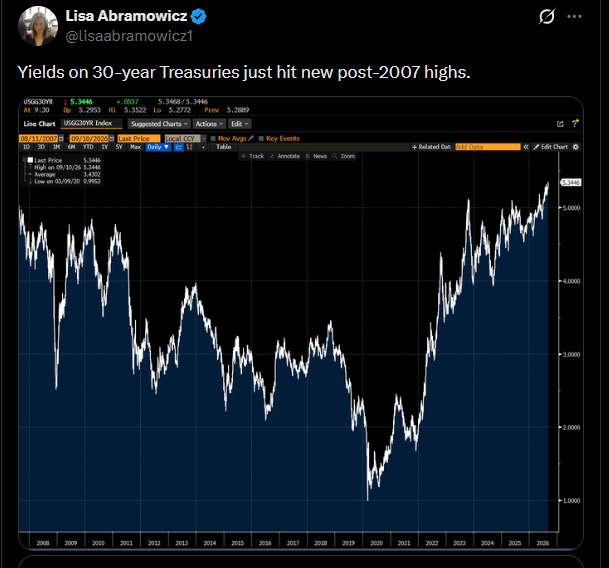Open the tweet's three-dot more menu

574,16
